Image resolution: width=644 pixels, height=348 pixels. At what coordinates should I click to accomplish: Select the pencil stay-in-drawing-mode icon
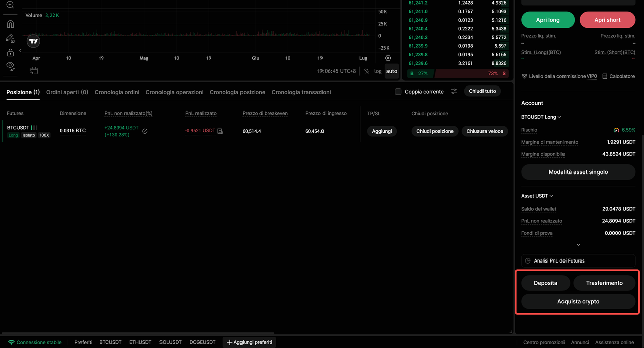pyautogui.click(x=10, y=38)
